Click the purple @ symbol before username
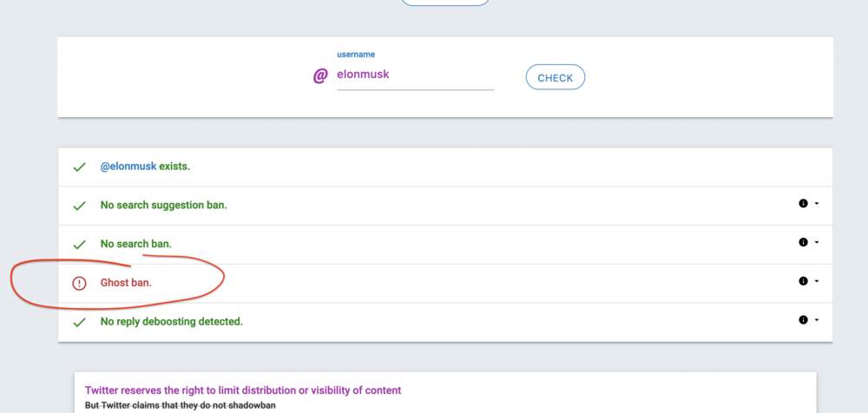This screenshot has width=868, height=413. tap(320, 76)
